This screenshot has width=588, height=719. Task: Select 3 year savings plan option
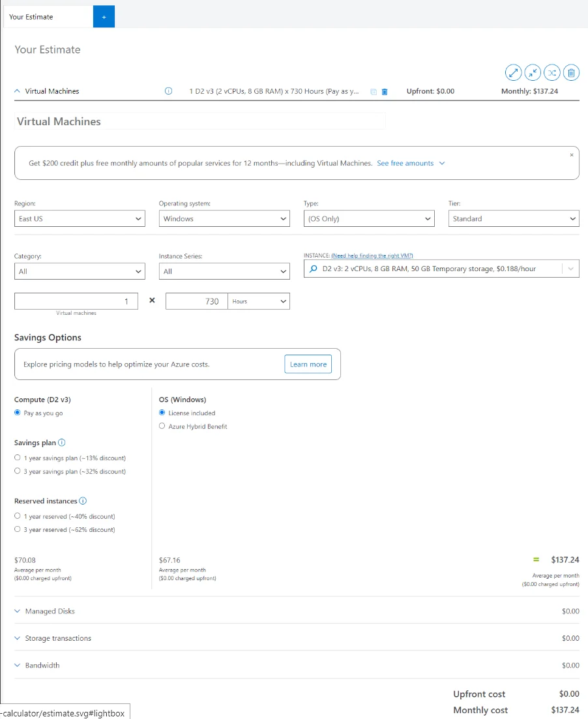(x=18, y=471)
